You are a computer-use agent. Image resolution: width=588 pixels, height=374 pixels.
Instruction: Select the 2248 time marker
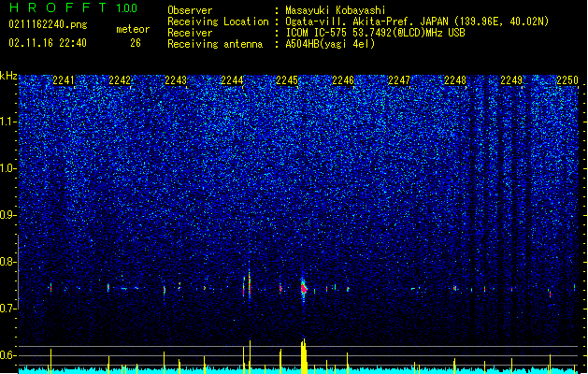click(455, 80)
